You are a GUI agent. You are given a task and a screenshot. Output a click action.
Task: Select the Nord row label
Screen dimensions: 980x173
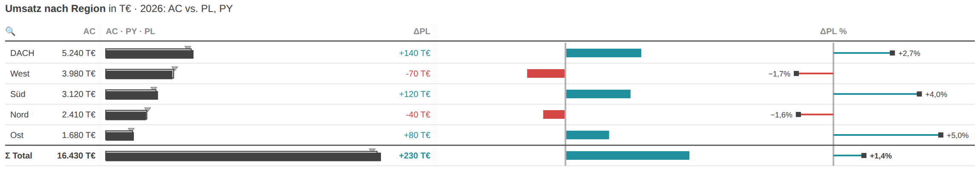[x=19, y=114]
